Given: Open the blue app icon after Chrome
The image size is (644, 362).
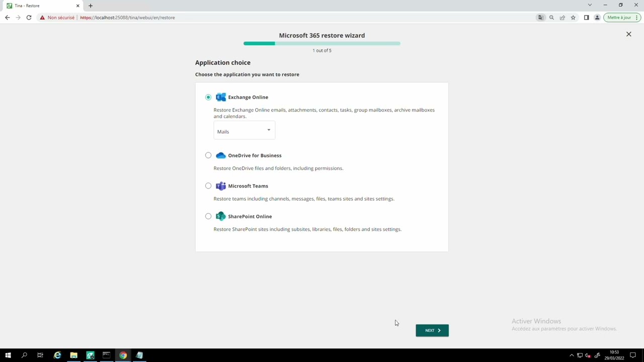Looking at the screenshot, I should click(x=139, y=355).
